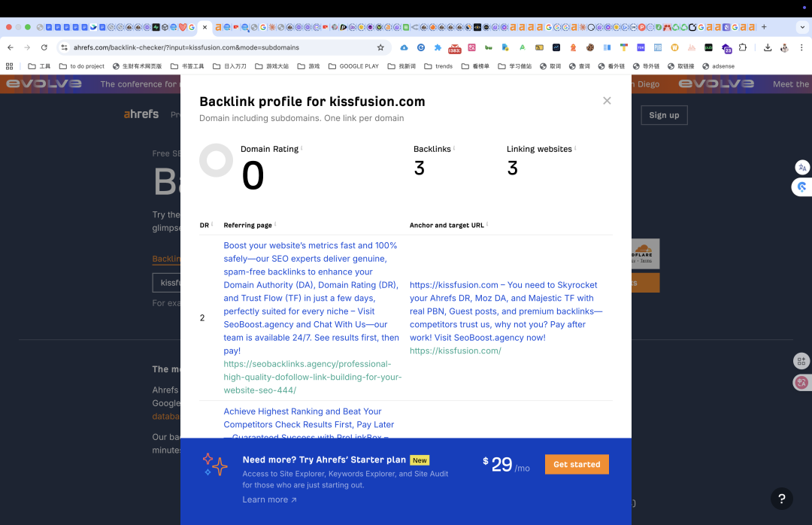Open the adsense bookmark
Viewport: 812px width, 525px height.
click(x=718, y=66)
